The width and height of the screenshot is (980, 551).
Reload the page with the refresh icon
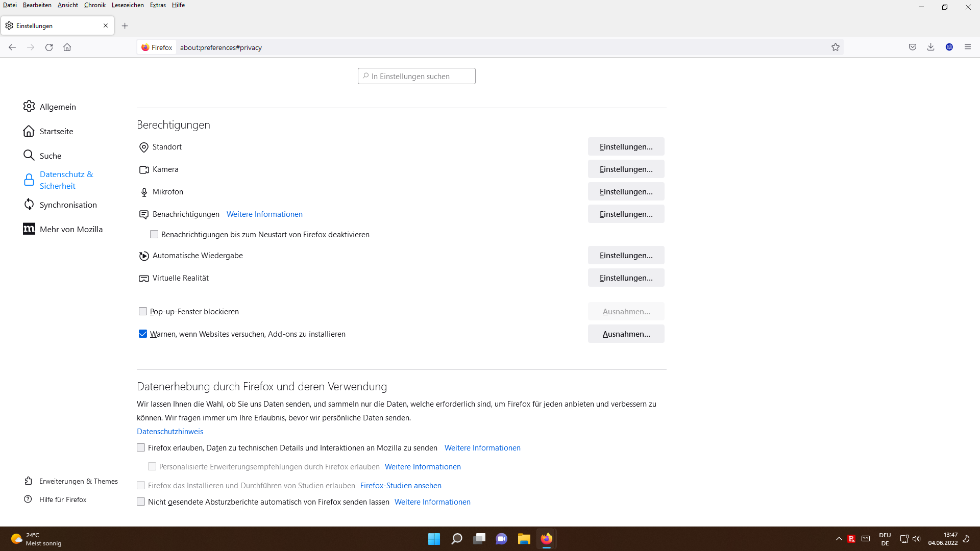pos(49,47)
